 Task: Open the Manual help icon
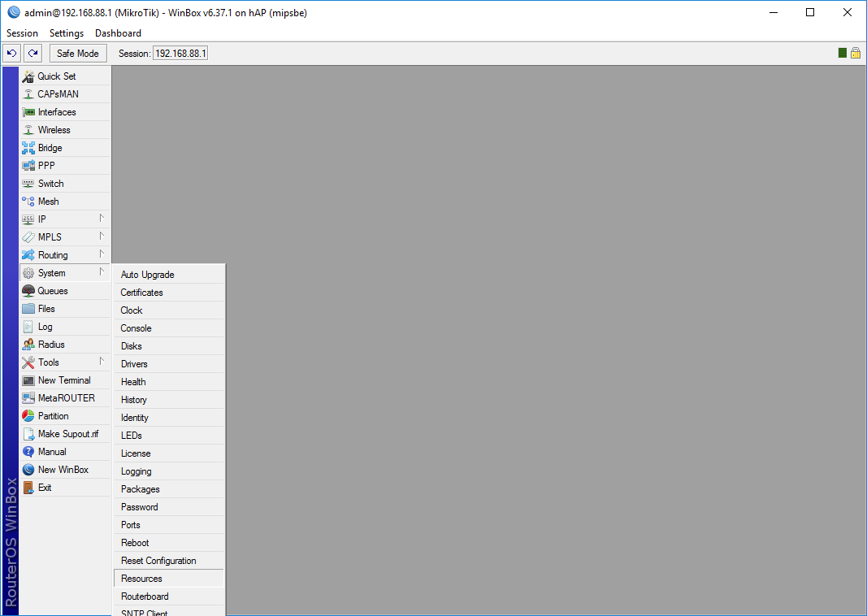(28, 452)
